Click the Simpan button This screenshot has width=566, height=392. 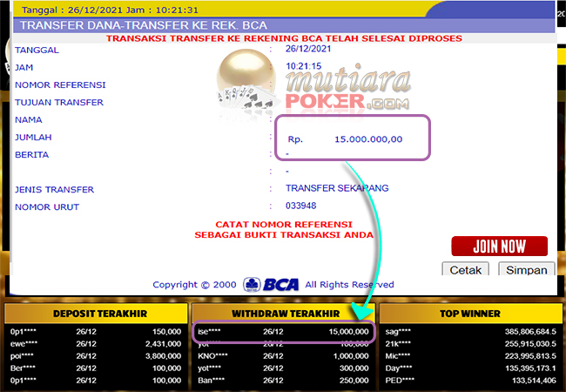(526, 269)
